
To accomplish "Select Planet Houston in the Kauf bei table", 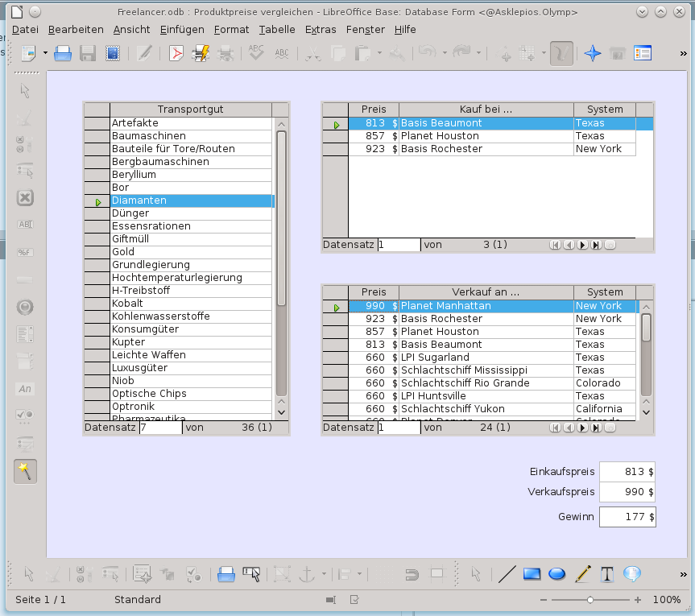I will click(x=486, y=136).
